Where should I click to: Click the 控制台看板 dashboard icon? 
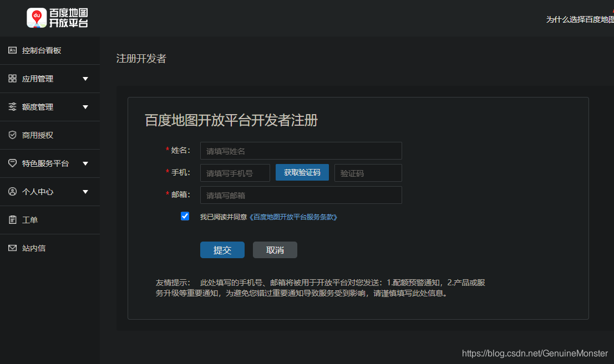[13, 50]
